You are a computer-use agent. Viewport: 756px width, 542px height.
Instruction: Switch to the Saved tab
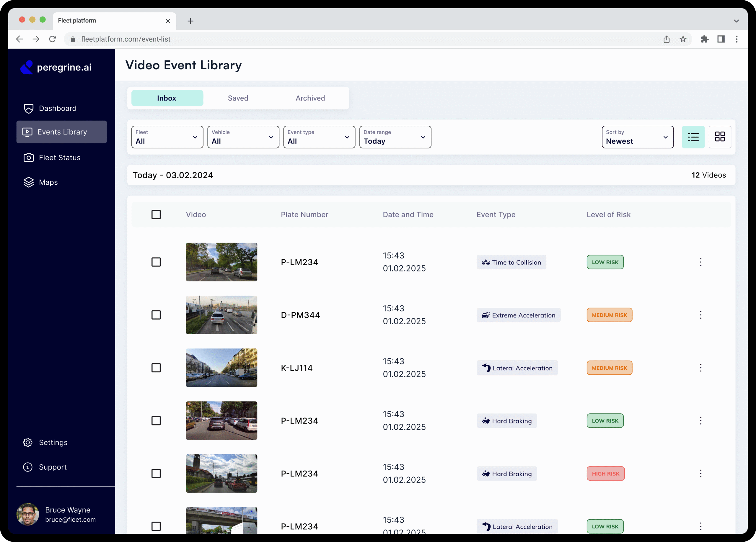pos(238,98)
